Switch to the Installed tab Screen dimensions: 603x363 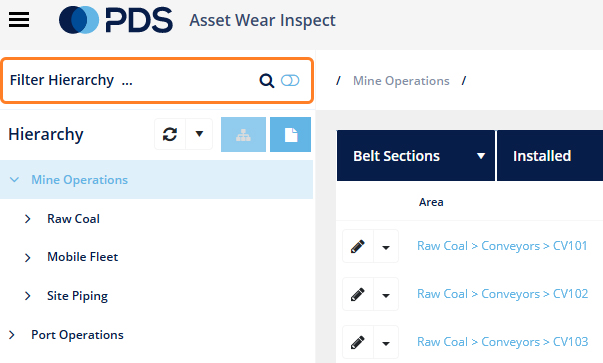pos(550,156)
